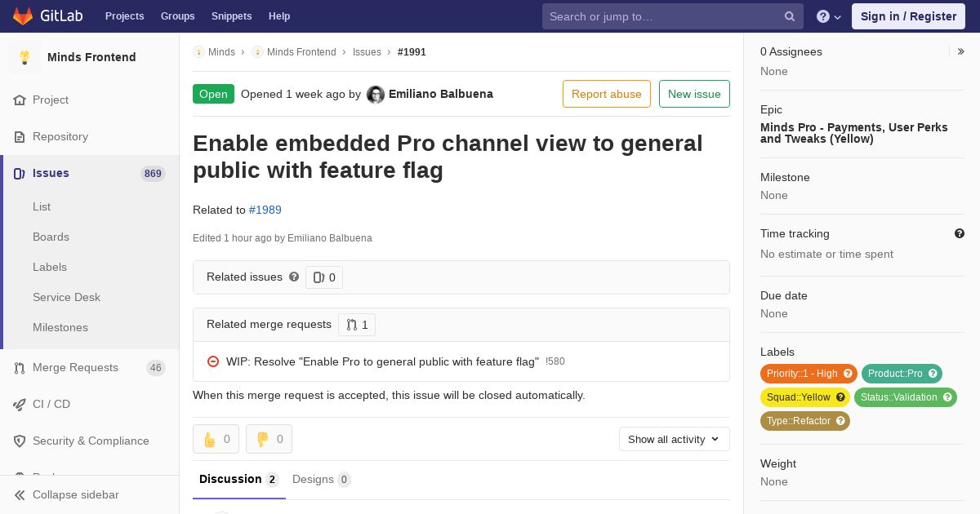
Task: Click the Collapse sidebar text
Action: [75, 494]
